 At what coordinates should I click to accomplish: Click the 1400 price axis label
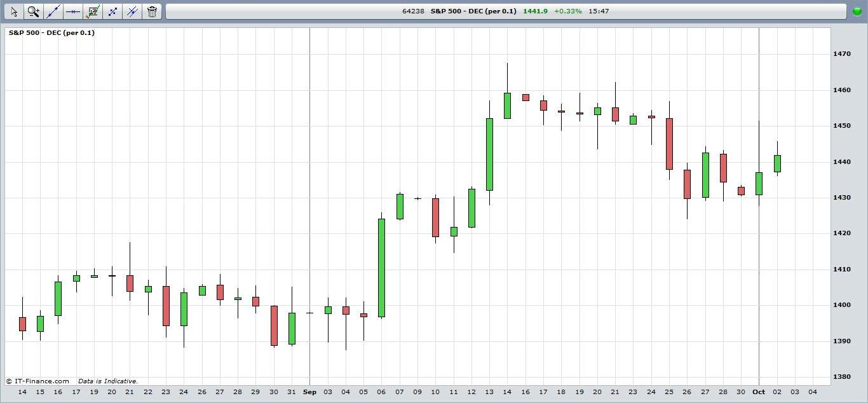tap(842, 305)
